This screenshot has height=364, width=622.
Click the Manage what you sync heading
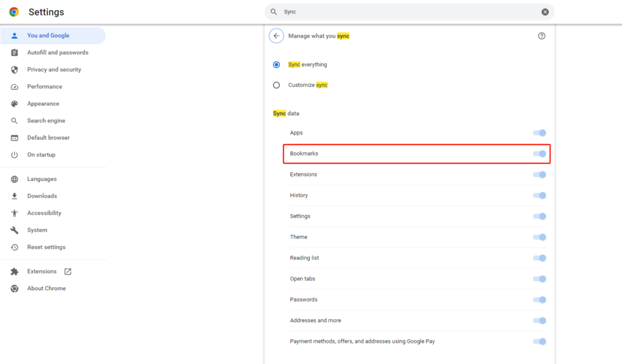pos(319,36)
